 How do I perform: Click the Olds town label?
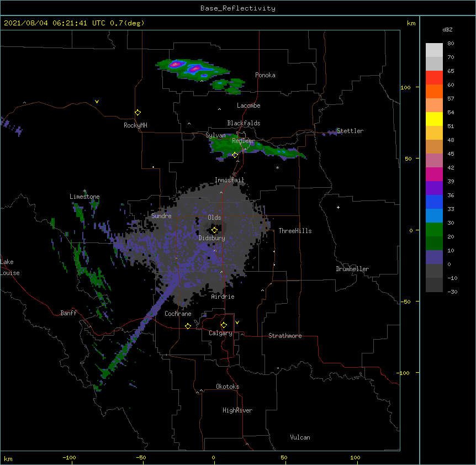point(214,218)
